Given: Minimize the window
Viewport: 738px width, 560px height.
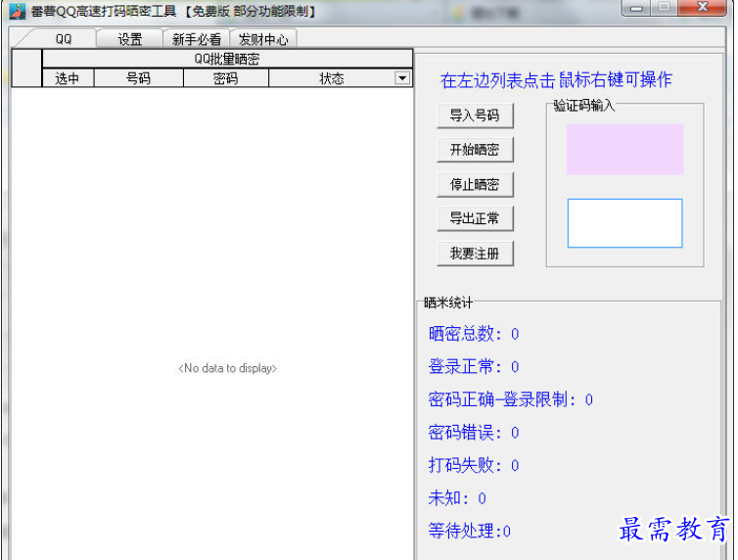Looking at the screenshot, I should (x=636, y=8).
